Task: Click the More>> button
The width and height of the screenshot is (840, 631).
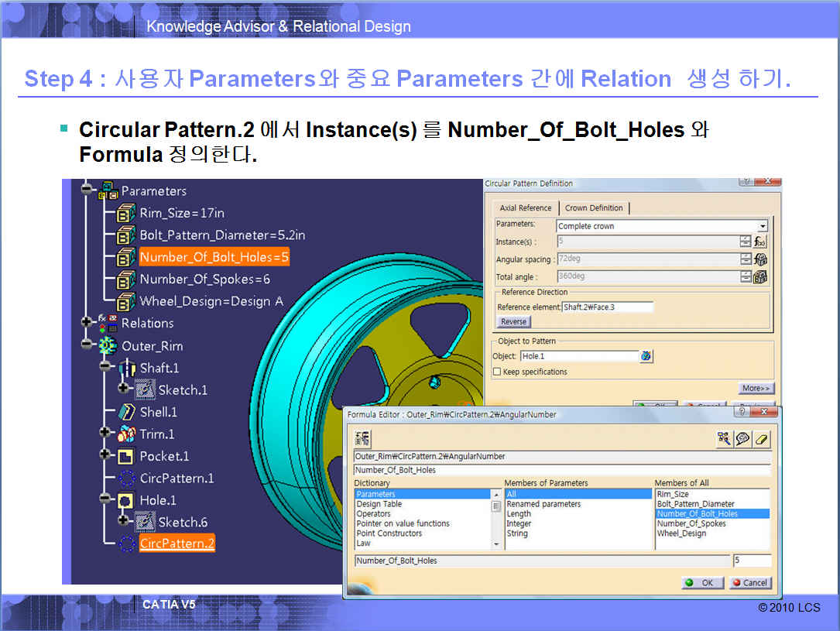Action: 756,388
